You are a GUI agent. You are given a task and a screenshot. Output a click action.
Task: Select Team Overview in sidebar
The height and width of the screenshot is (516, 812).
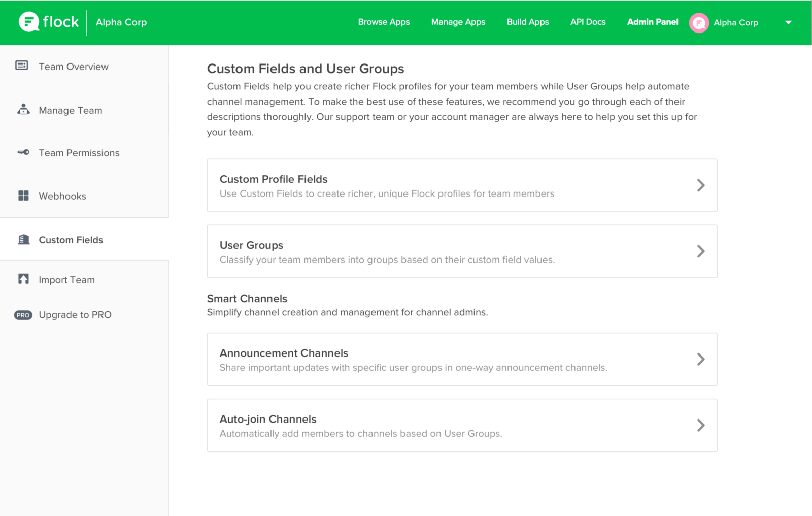[74, 67]
